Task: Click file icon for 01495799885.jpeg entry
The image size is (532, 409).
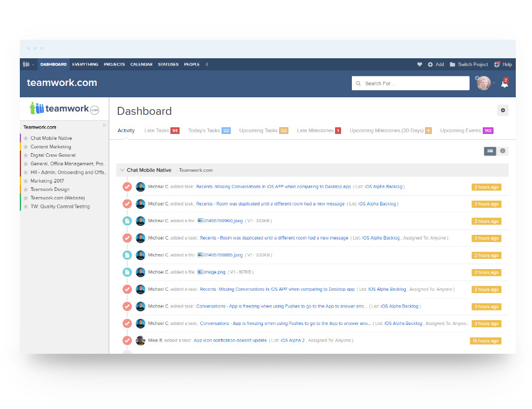Action: point(127,255)
